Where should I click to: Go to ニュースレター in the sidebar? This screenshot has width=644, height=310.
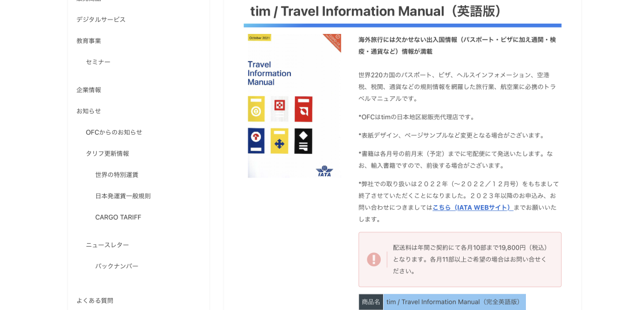click(x=107, y=245)
